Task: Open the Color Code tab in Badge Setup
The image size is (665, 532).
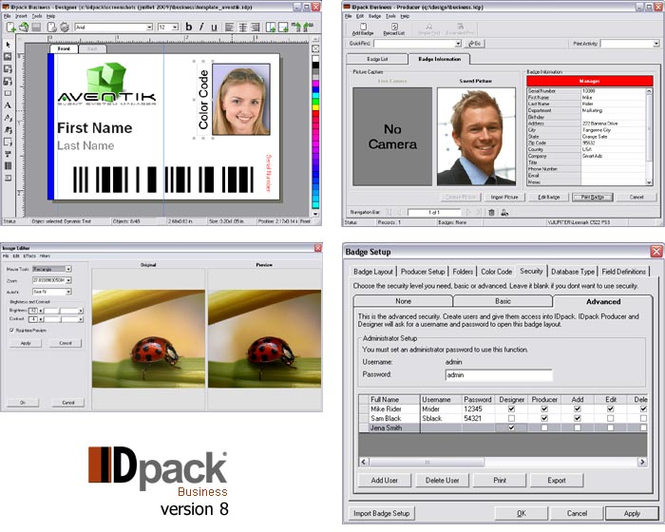Action: click(496, 272)
